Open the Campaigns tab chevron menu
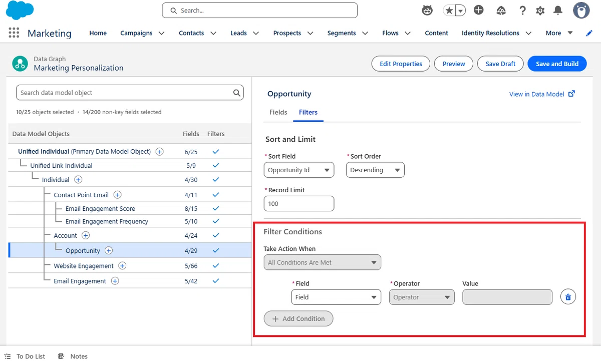 161,33
